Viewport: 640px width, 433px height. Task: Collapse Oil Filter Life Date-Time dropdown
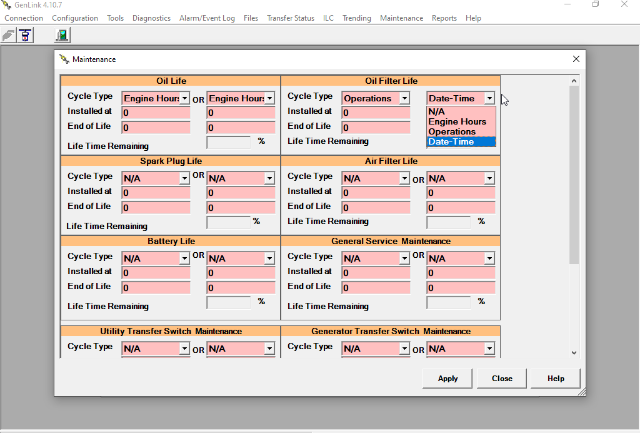pos(489,98)
